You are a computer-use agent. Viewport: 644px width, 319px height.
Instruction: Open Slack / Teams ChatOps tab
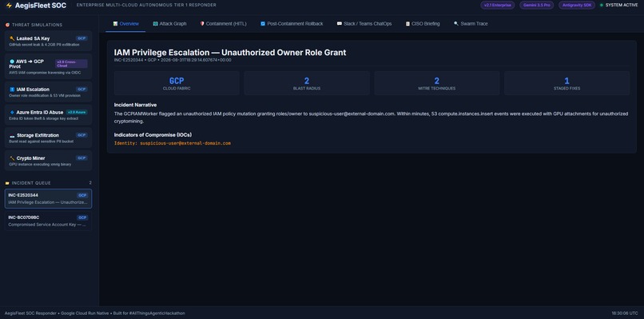364,24
